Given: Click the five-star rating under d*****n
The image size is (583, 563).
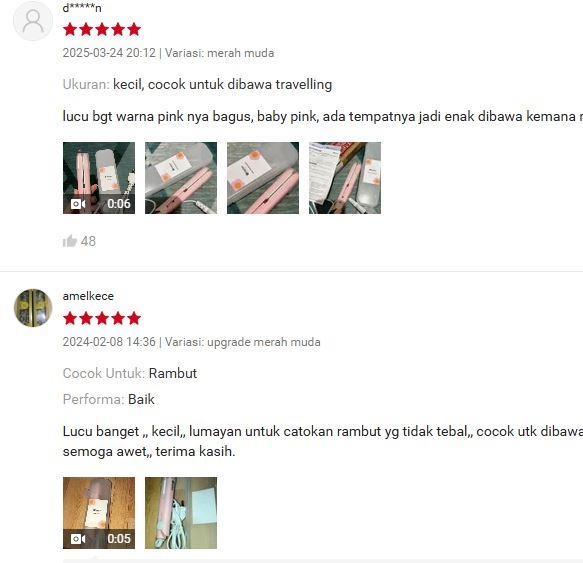Looking at the screenshot, I should (x=102, y=29).
